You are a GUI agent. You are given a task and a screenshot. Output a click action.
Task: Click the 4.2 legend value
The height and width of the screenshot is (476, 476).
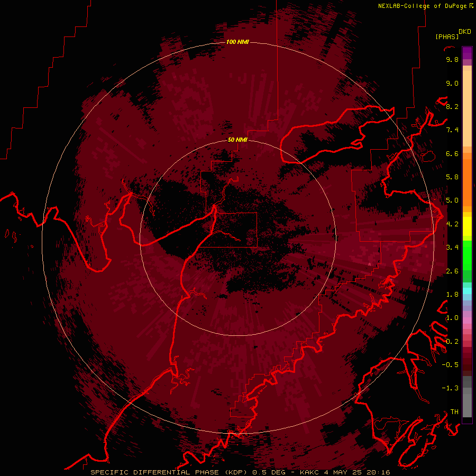(452, 224)
